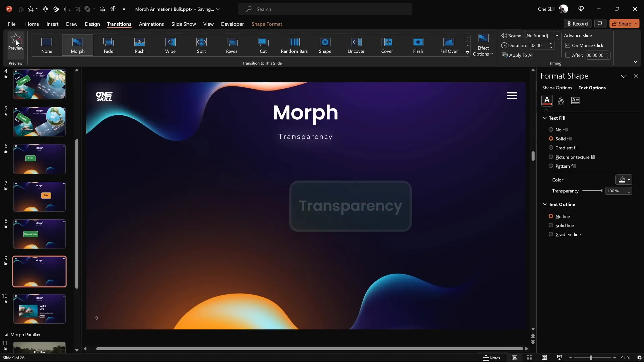Select Picture or texture fill option

[x=551, y=157]
